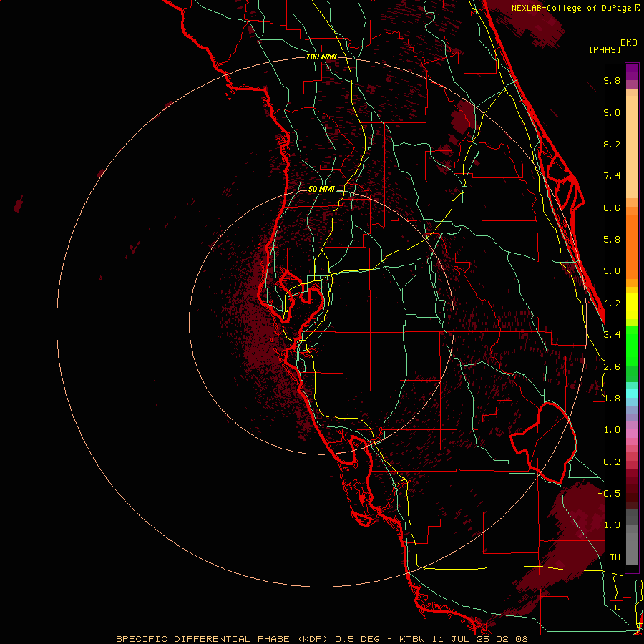Click the 8.2 color scale value
This screenshot has width=644, height=644.
click(612, 144)
